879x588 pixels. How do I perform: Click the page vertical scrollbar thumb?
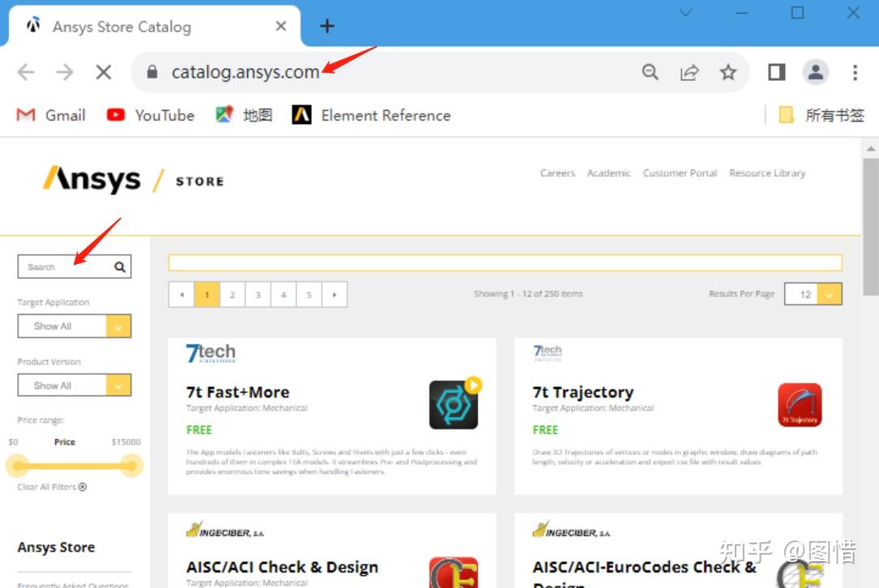click(871, 227)
